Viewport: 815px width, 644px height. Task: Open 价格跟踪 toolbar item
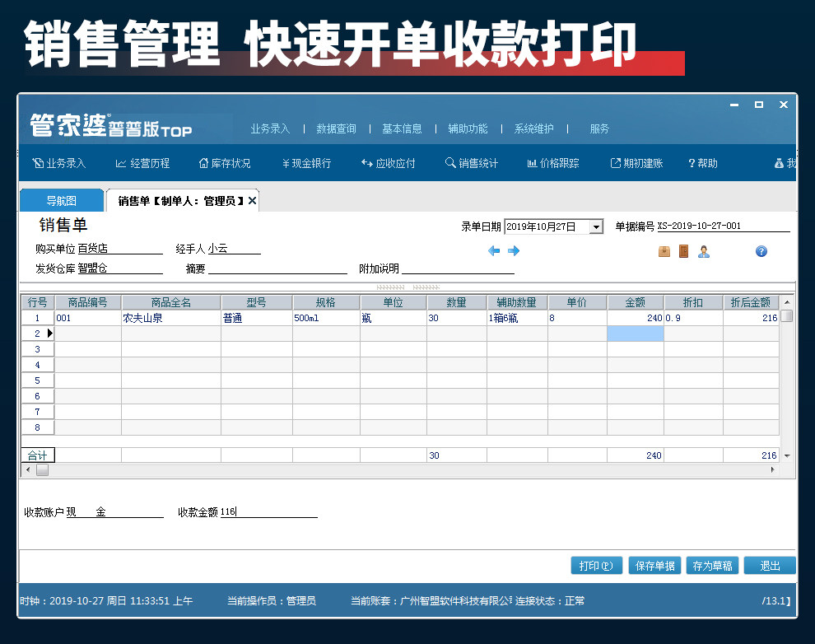coord(553,163)
